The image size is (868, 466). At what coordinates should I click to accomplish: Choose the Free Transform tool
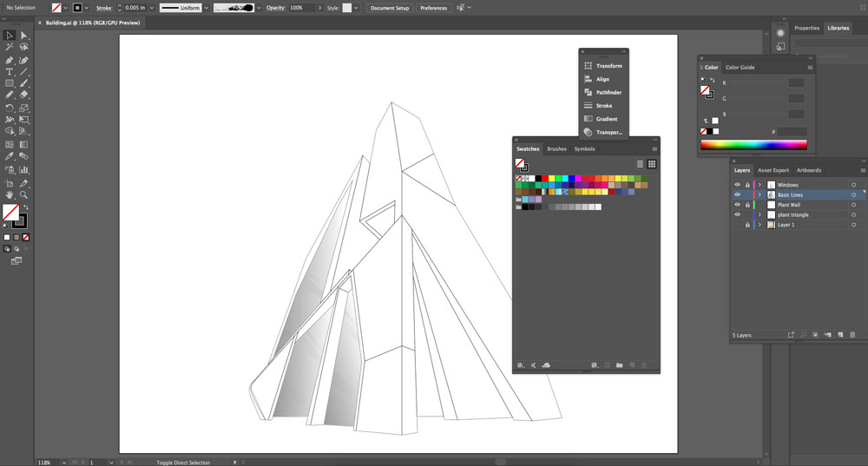[x=23, y=120]
